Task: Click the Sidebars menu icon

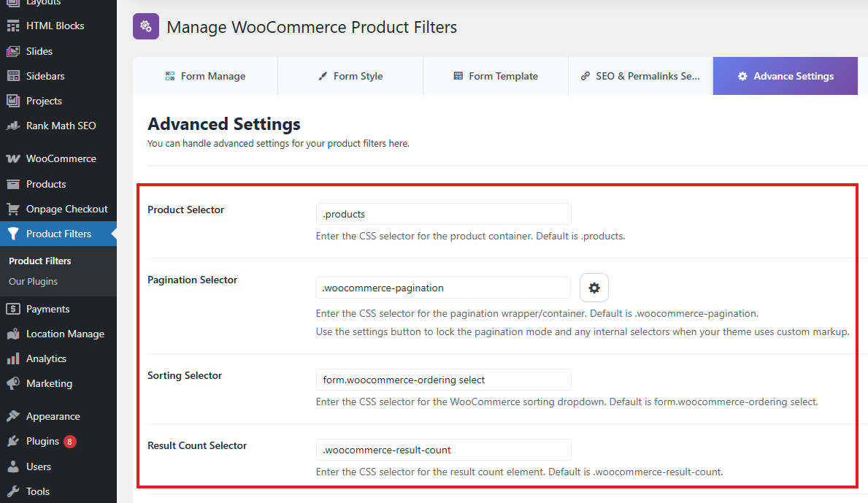Action: 12,76
